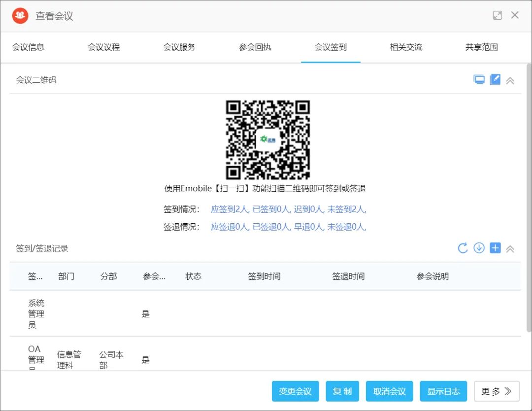The height and width of the screenshot is (411, 532).
Task: Open the 未签退0人 link
Action: 346,227
